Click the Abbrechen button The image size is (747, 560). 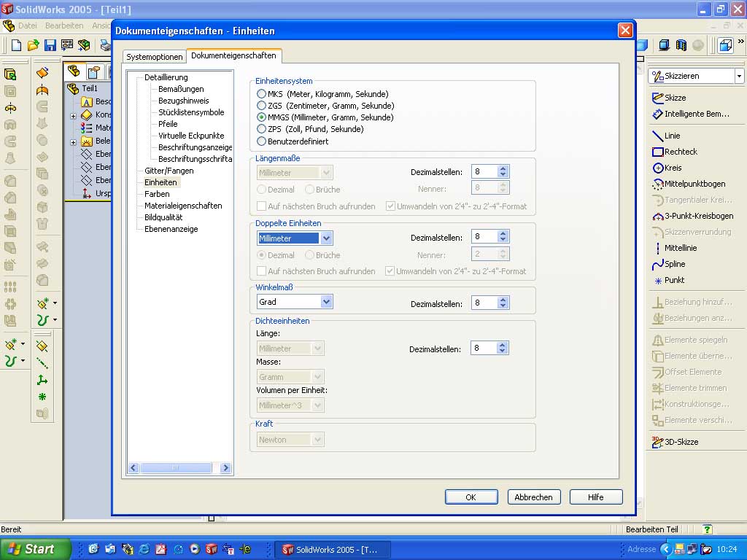[533, 497]
